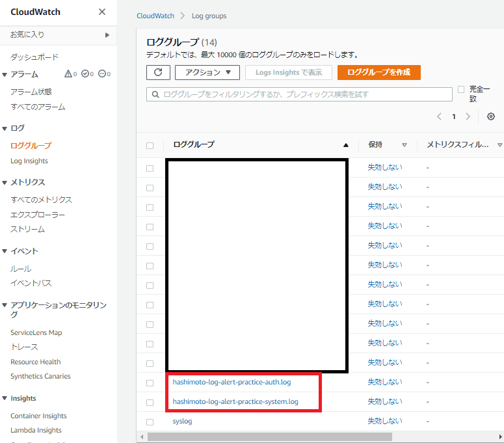This screenshot has height=443, width=504.
Task: Expand the お気に入り favorites arrow
Action: click(107, 34)
